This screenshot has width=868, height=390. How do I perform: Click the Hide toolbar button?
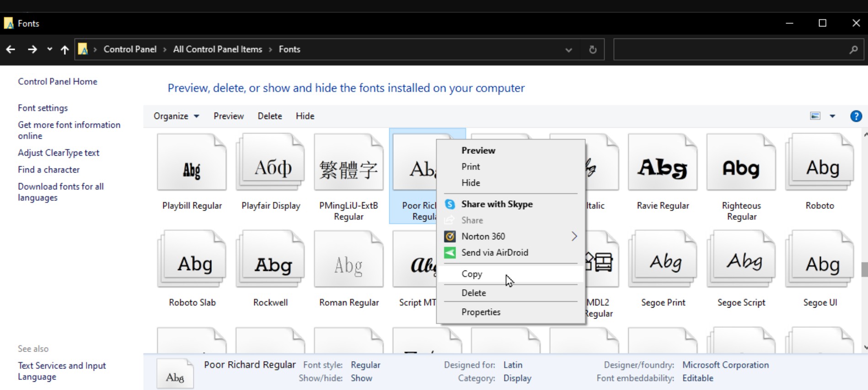305,116
